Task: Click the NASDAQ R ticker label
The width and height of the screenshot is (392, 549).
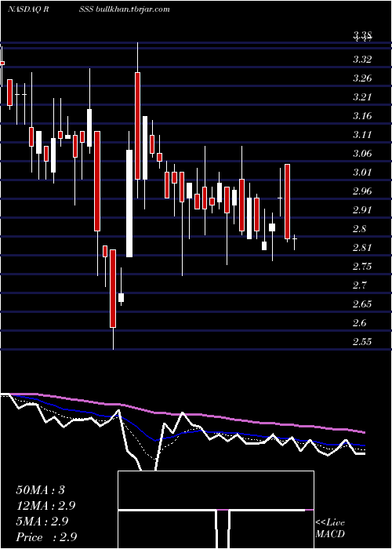Action: pyautogui.click(x=28, y=9)
